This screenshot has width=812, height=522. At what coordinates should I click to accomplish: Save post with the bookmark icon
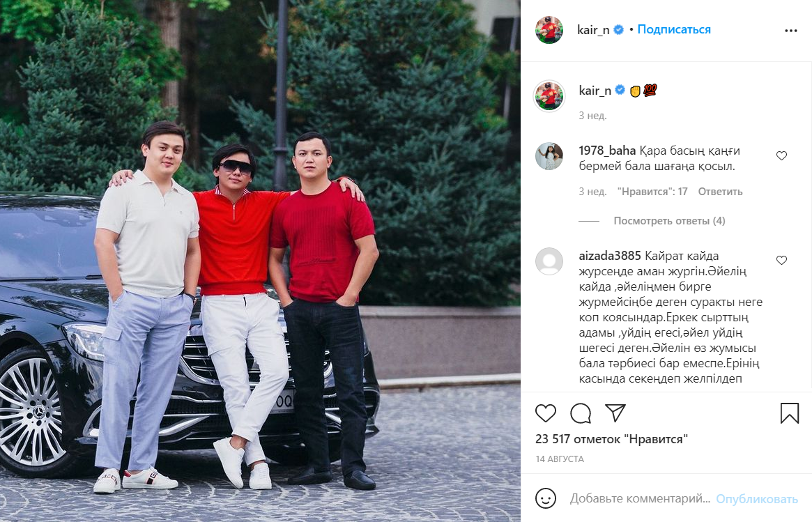tap(789, 413)
